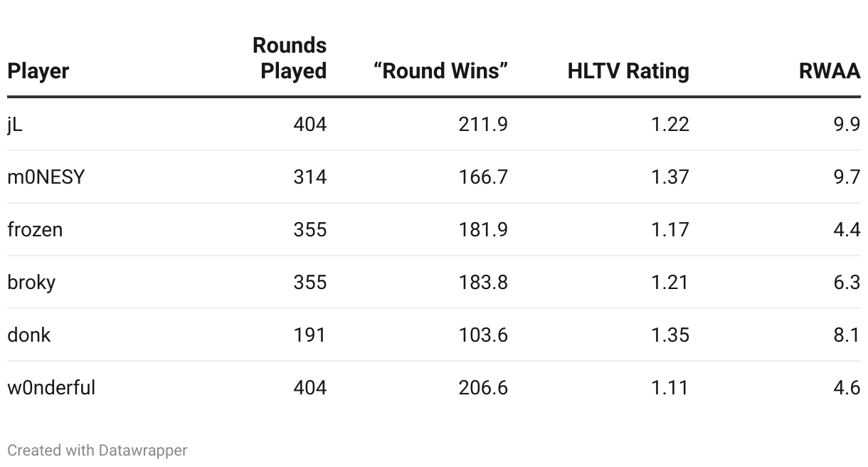Click the w0nderful player name
The width and height of the screenshot is (868, 467).
[x=51, y=387]
